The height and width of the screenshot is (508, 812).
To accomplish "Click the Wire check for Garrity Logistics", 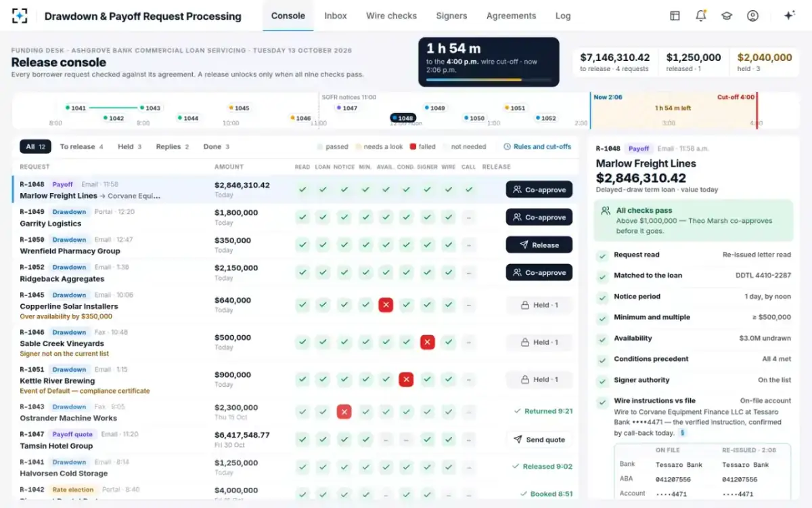I will [x=448, y=217].
